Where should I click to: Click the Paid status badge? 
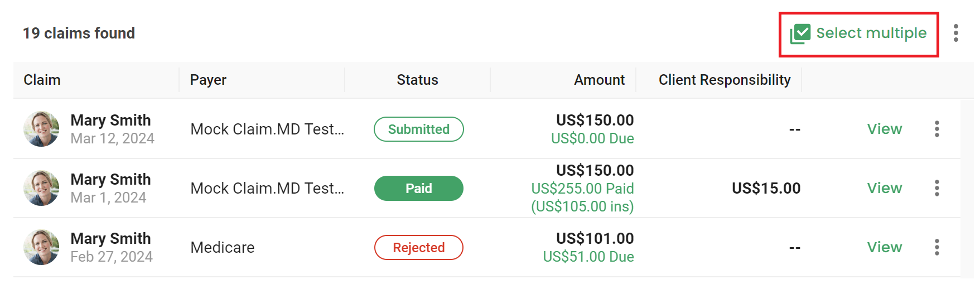click(x=419, y=188)
